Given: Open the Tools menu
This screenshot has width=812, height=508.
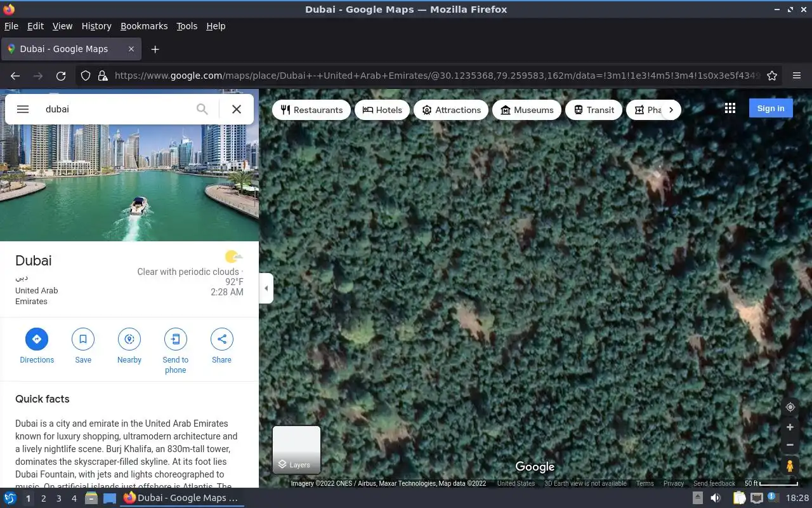Looking at the screenshot, I should pos(187,26).
